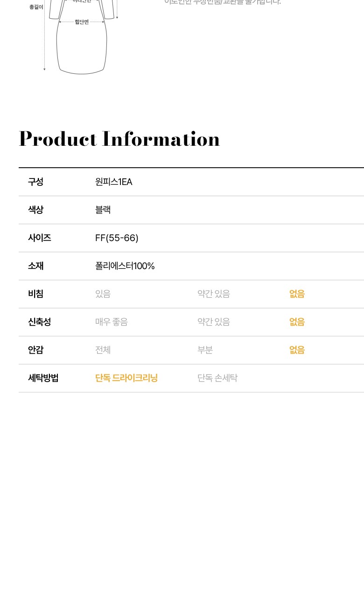The width and height of the screenshot is (364, 598).
Task: Click the 단독 손세탁 washing option
Action: click(217, 378)
